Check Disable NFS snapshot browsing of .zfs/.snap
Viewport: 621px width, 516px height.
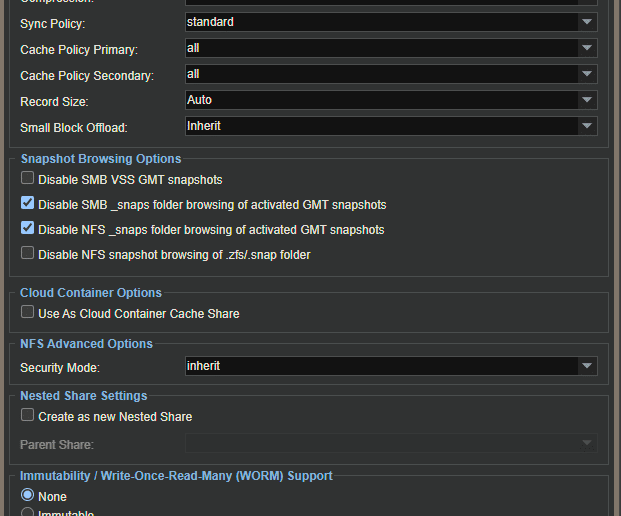27,253
